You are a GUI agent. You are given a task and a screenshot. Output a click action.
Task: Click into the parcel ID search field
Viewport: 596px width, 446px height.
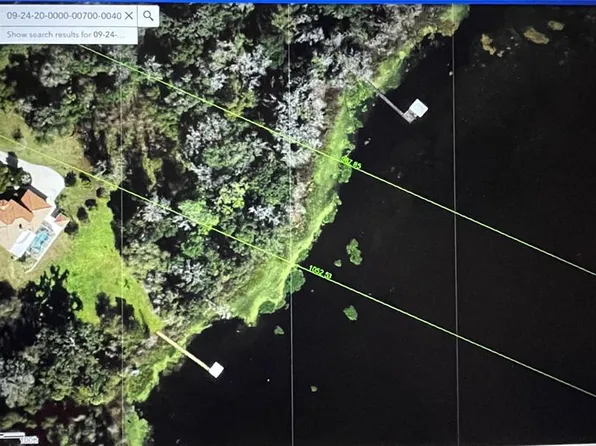[64, 16]
